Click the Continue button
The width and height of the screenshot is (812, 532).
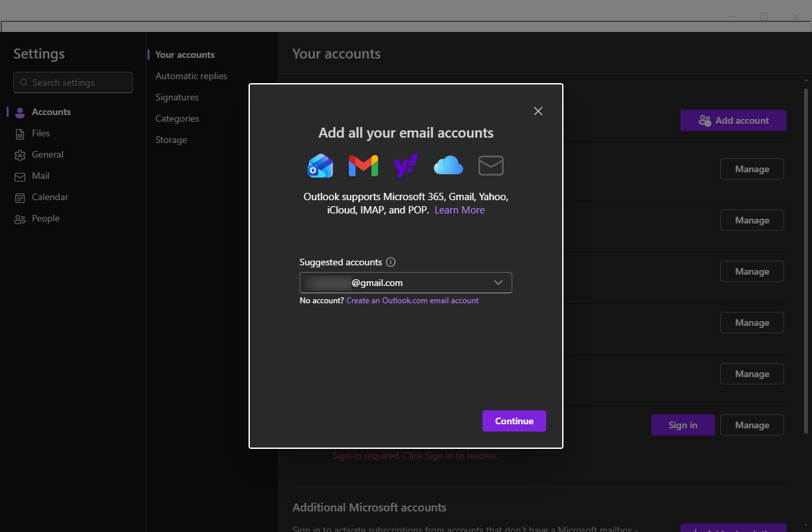point(514,421)
